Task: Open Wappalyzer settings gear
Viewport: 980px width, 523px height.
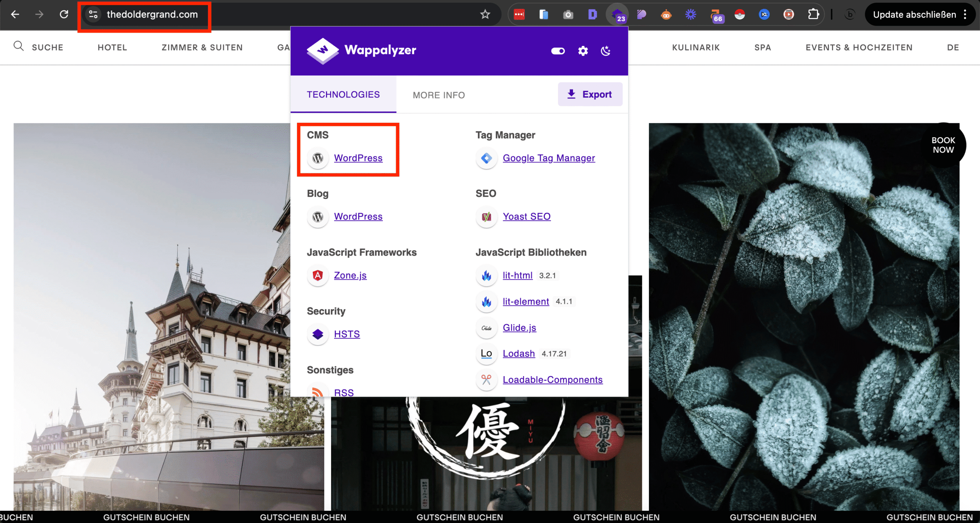Action: (x=583, y=51)
